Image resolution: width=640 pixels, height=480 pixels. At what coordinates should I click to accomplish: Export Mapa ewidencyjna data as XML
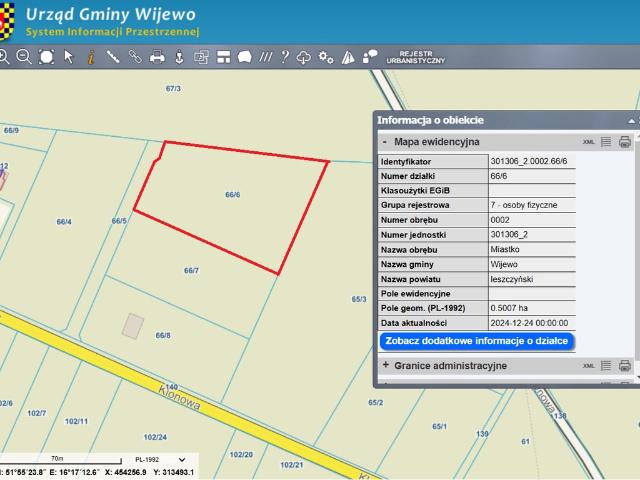tap(588, 142)
